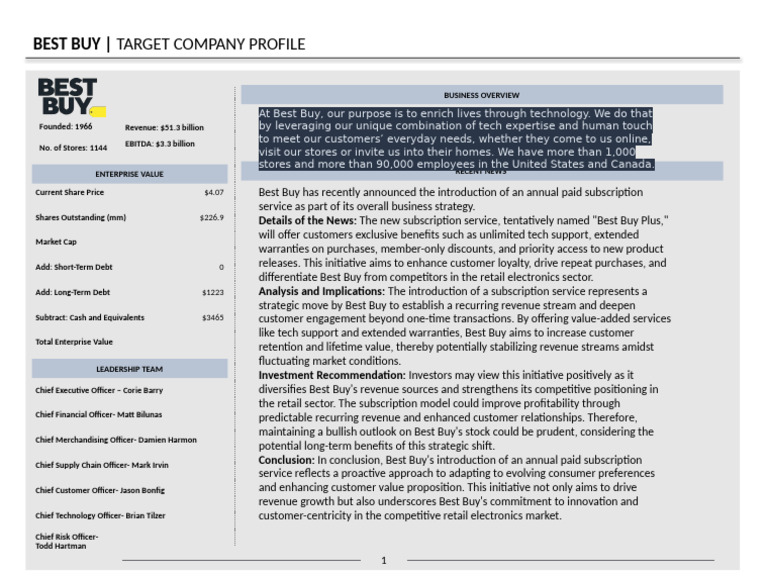Select 'Chief Risk Officer- Todd Hartman' line
The height and width of the screenshot is (576, 768).
67,541
